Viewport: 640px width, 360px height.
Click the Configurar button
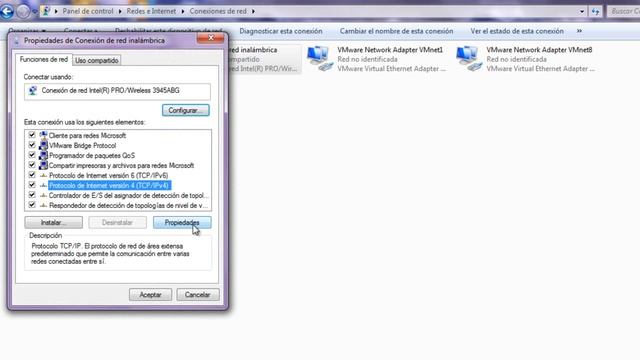point(186,110)
